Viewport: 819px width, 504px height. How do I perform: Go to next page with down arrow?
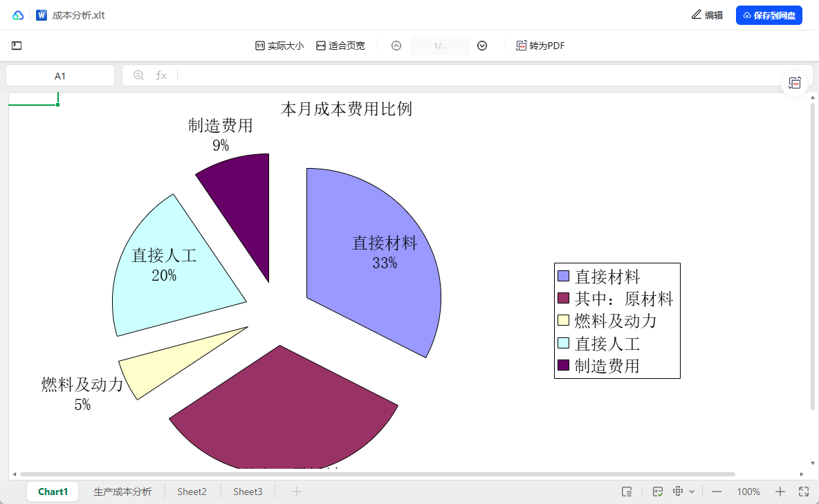482,46
